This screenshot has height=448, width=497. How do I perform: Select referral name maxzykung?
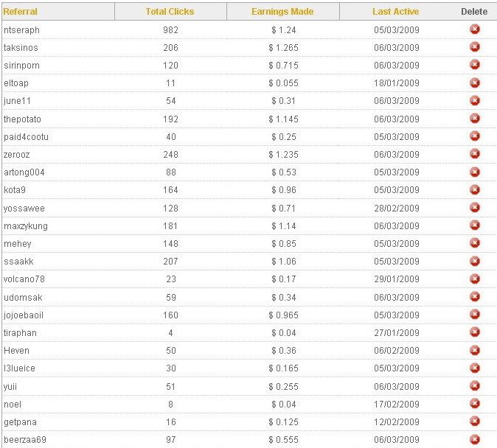coord(26,226)
